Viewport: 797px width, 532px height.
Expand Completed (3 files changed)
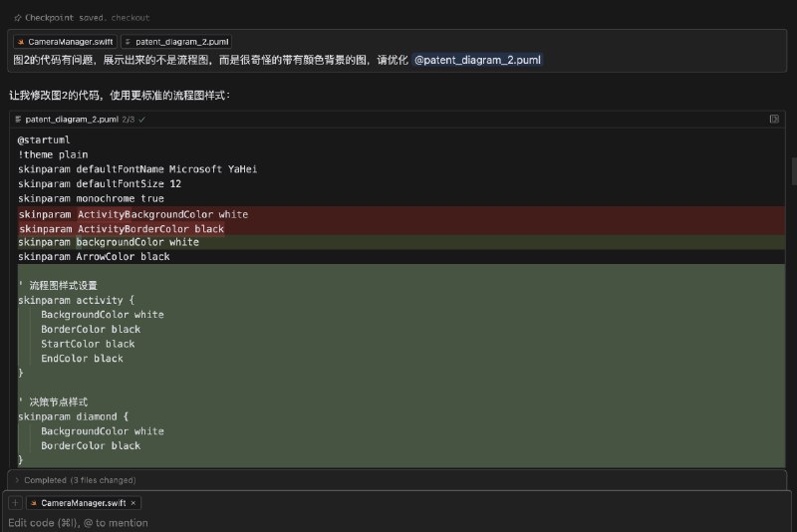[x=397, y=480]
